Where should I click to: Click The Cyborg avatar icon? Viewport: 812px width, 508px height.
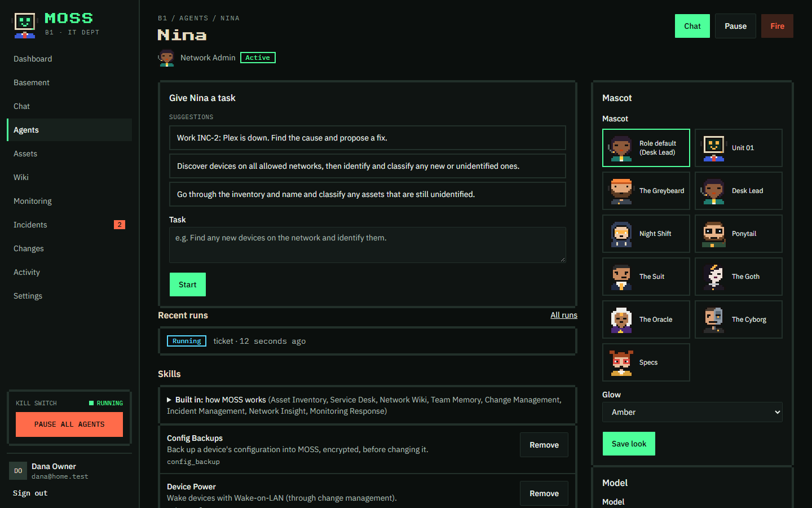click(x=714, y=319)
